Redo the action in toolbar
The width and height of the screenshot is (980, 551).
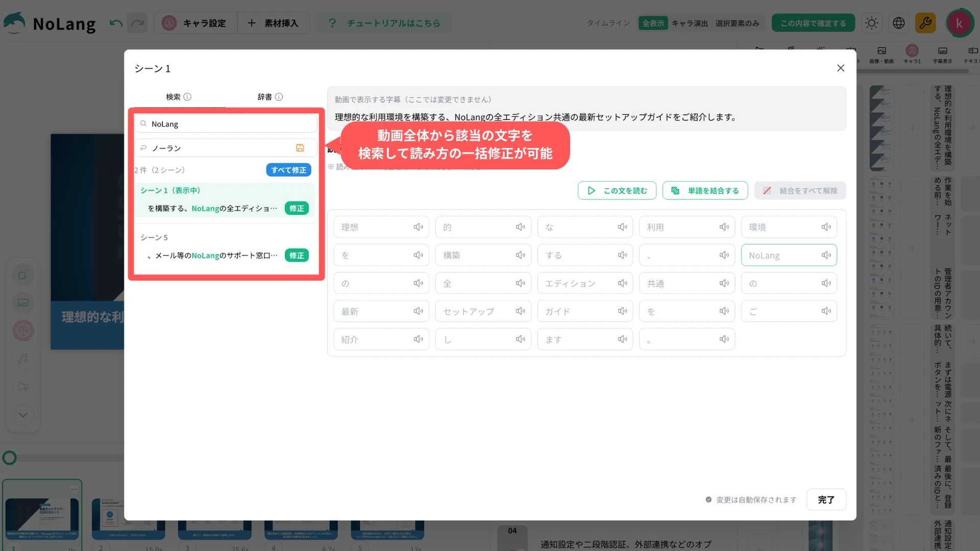click(x=137, y=23)
